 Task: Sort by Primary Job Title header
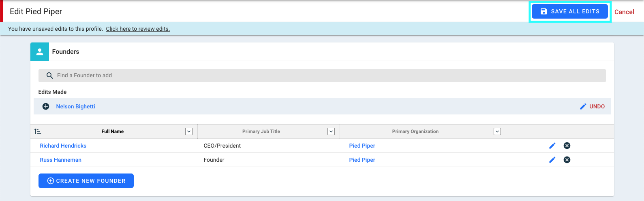pos(261,131)
